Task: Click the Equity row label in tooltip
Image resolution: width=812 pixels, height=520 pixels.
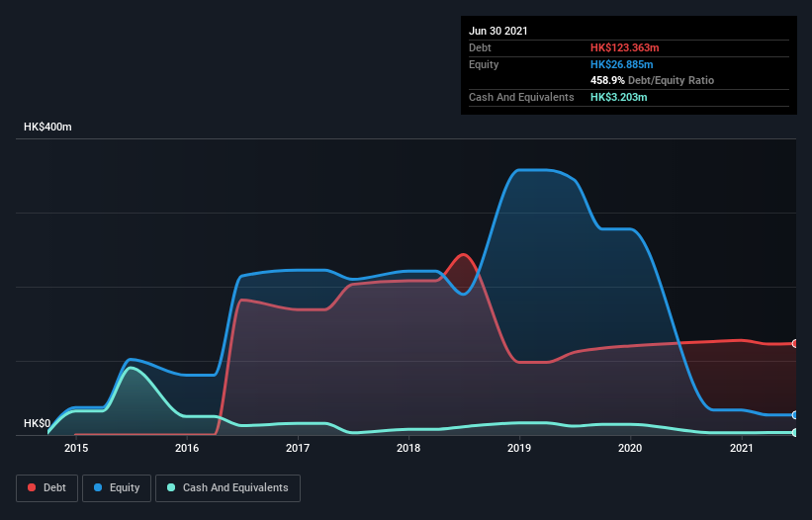Action: pyautogui.click(x=484, y=64)
